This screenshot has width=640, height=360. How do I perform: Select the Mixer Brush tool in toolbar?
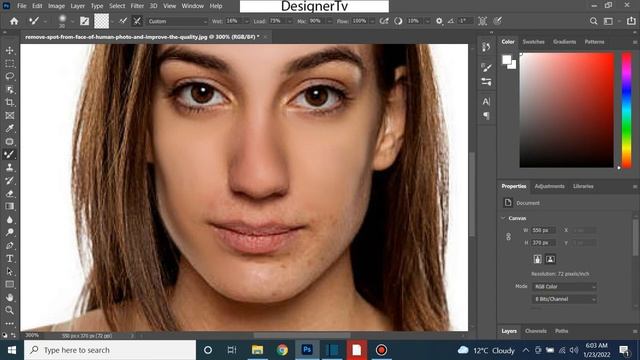(9, 155)
